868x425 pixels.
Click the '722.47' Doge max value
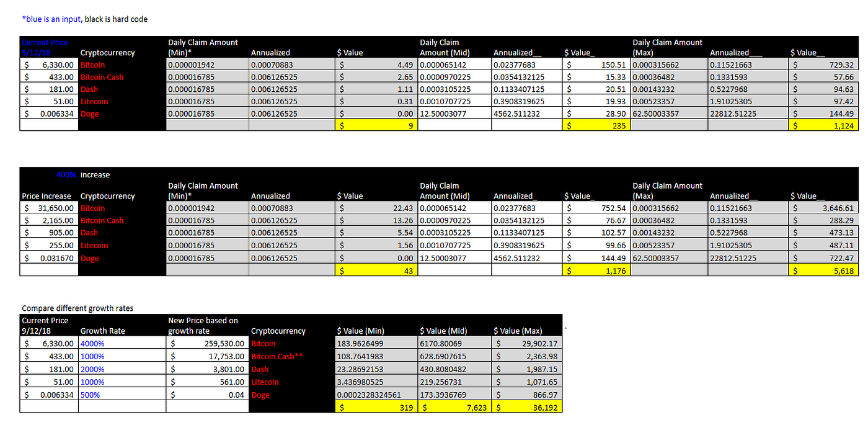point(823,257)
